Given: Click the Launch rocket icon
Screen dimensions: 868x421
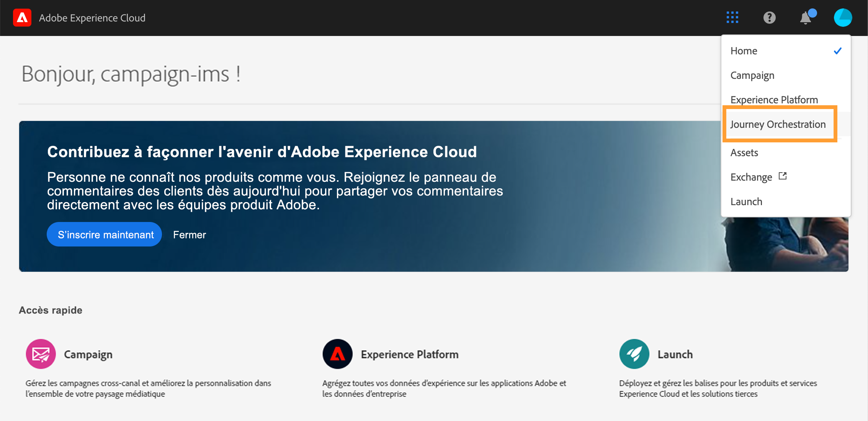Looking at the screenshot, I should click(634, 354).
